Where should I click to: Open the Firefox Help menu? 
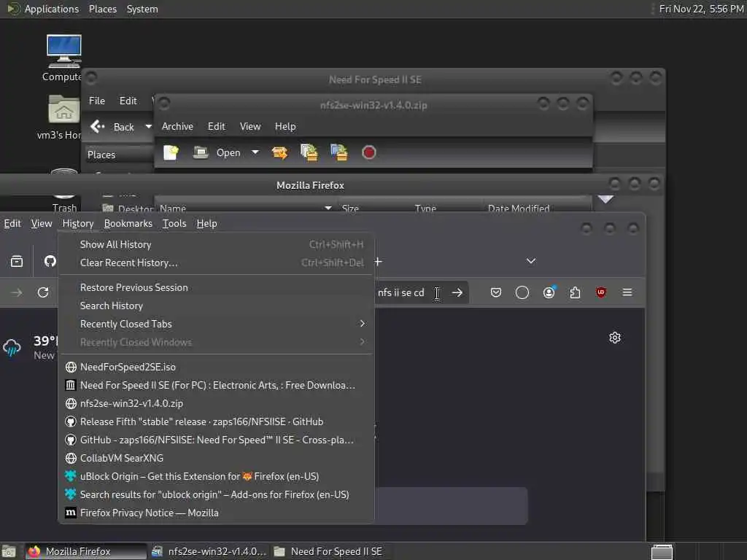pyautogui.click(x=206, y=223)
